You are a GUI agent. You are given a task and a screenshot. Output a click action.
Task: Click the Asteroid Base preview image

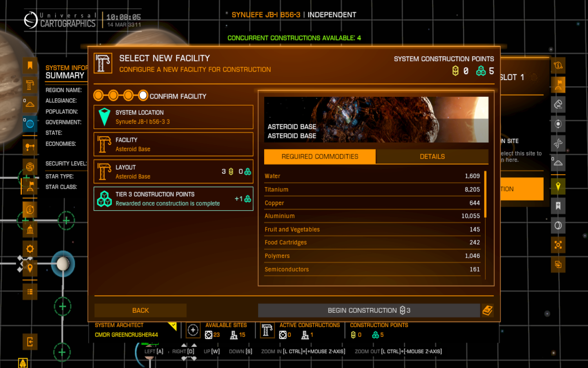point(376,119)
